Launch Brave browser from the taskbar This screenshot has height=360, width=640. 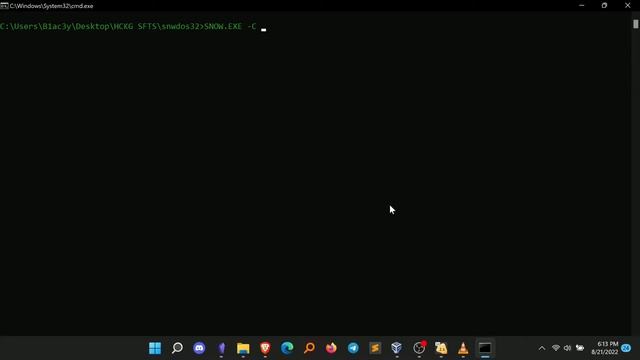pos(265,348)
